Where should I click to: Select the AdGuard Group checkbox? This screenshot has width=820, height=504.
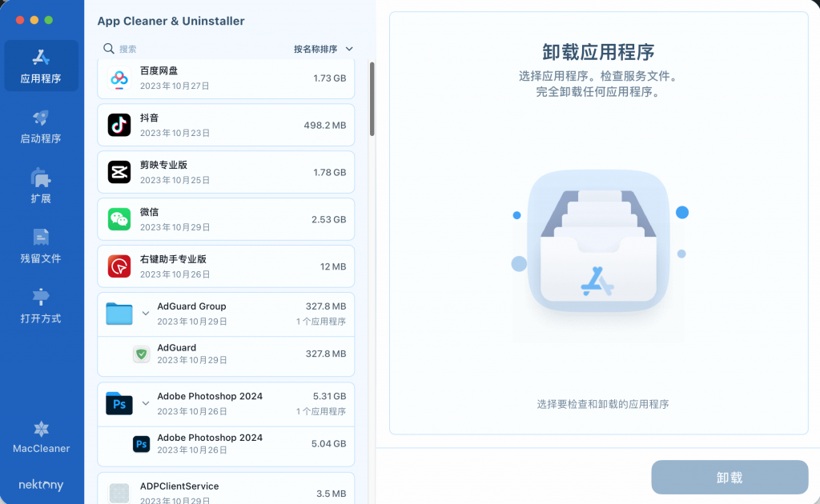(x=119, y=313)
